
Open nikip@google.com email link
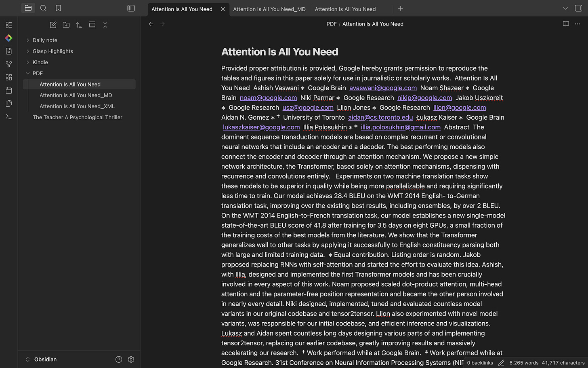point(424,98)
